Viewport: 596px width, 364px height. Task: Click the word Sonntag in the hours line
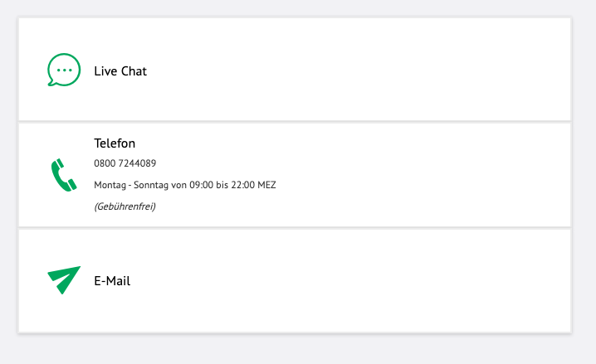point(151,185)
